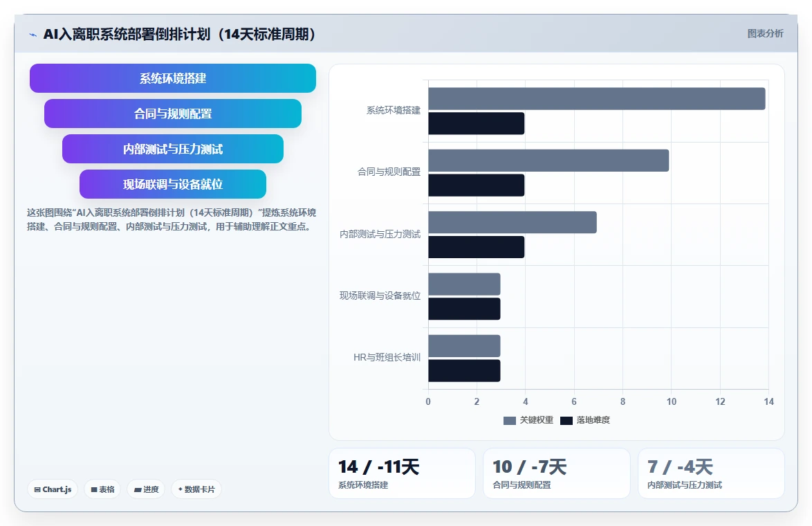Click the 落地难度 bar for 现场联调与设备就位

(464, 309)
